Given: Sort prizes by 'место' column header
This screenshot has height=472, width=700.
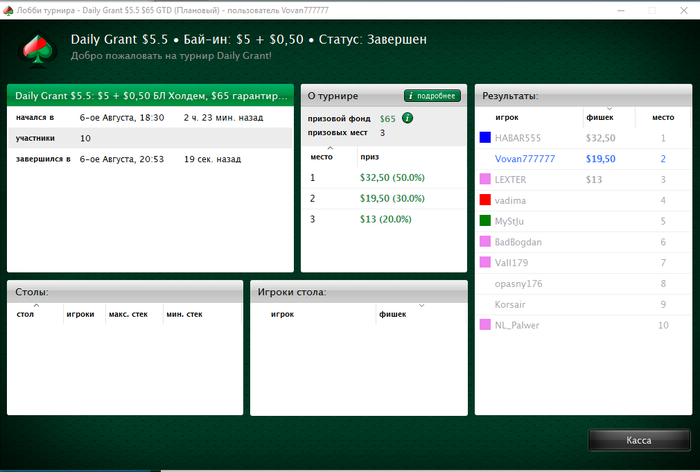Looking at the screenshot, I should point(329,157).
